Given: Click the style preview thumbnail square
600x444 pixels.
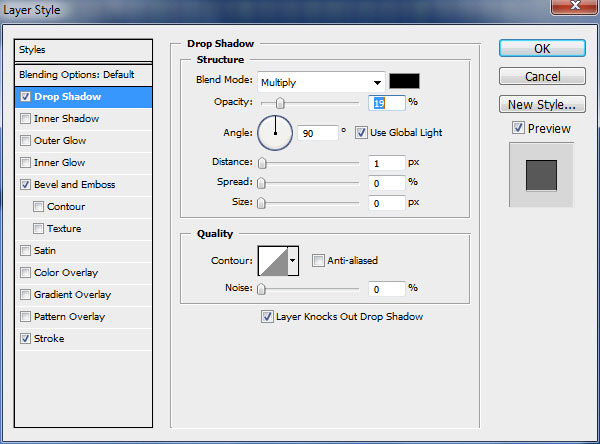Looking at the screenshot, I should (541, 175).
